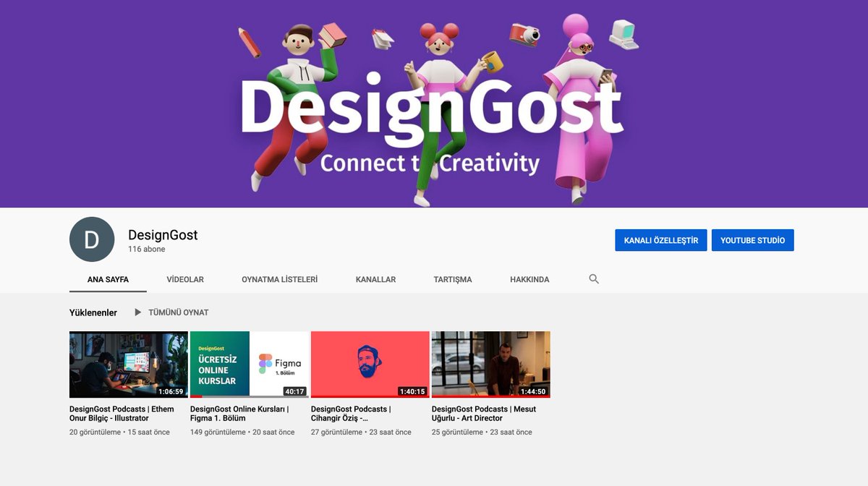Open the DesignGost channel avatar
The image size is (868, 486).
pos(92,239)
